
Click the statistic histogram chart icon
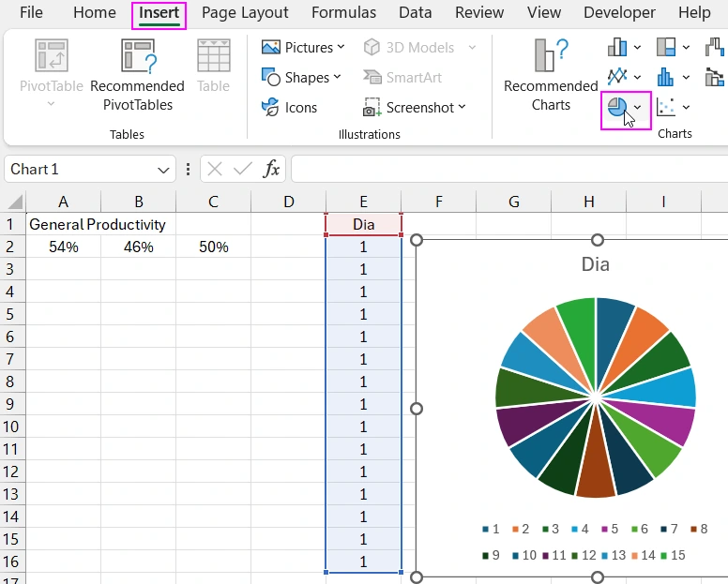click(666, 77)
